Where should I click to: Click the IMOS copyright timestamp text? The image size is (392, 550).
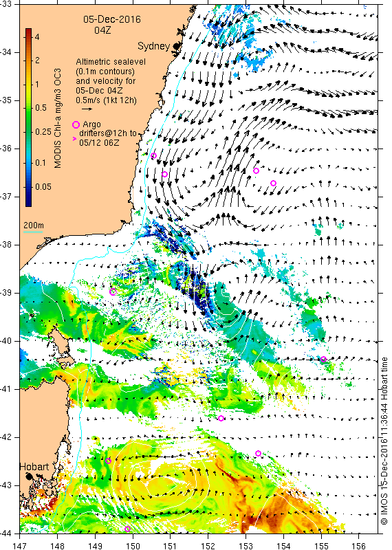pyautogui.click(x=384, y=441)
